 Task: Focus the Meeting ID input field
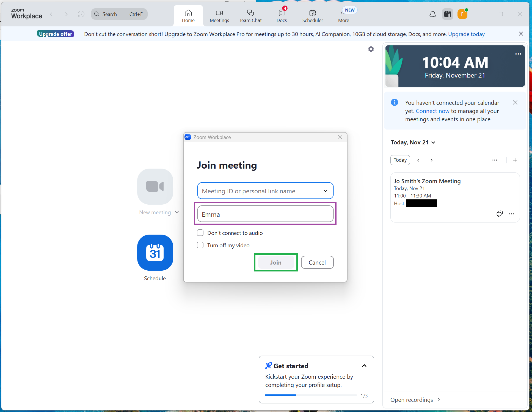(x=265, y=191)
